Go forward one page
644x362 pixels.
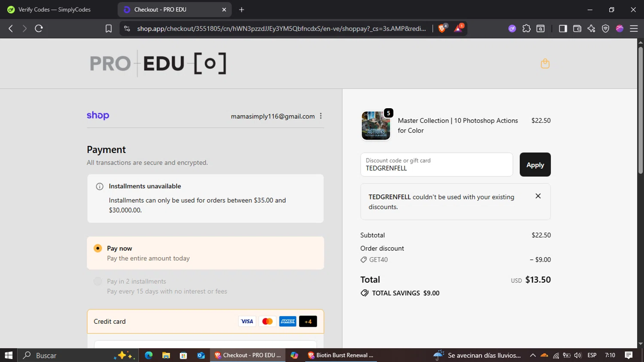[x=24, y=28]
